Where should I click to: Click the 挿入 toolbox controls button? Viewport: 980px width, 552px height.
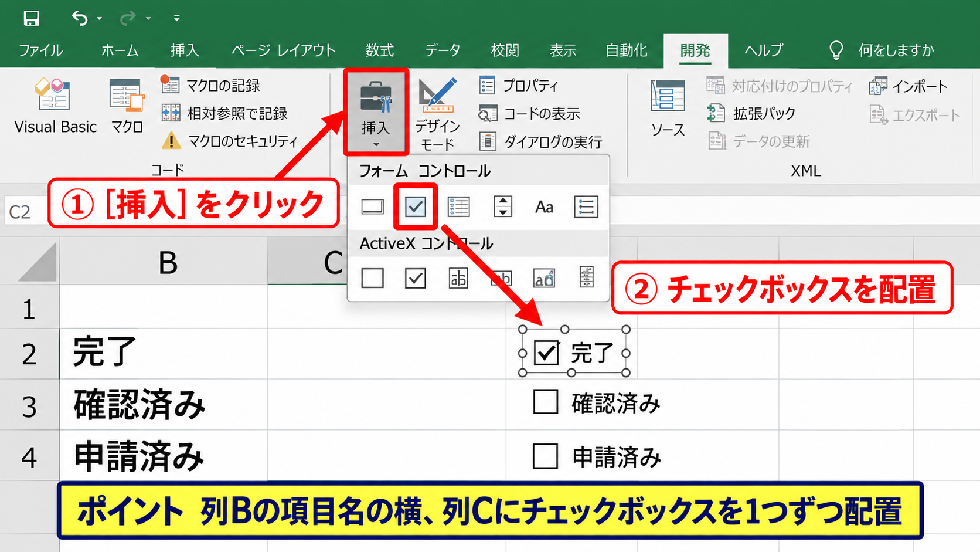[376, 113]
